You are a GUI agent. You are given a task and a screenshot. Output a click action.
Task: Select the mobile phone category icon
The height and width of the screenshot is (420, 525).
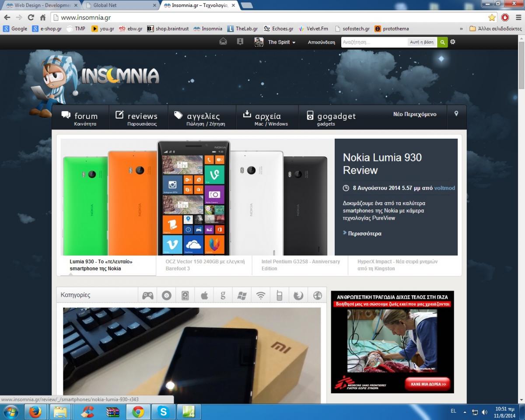coord(279,295)
